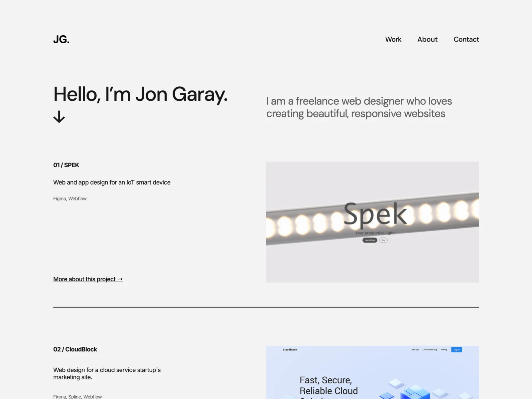The height and width of the screenshot is (399, 532).
Task: Click the 'Figma, Webflow' tools label
Action: pos(70,199)
